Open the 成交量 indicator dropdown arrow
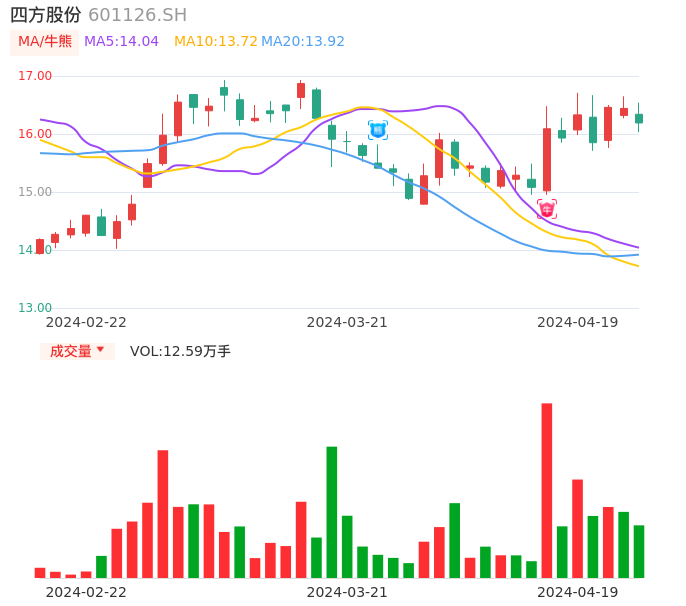This screenshot has width=686, height=606. (x=100, y=350)
